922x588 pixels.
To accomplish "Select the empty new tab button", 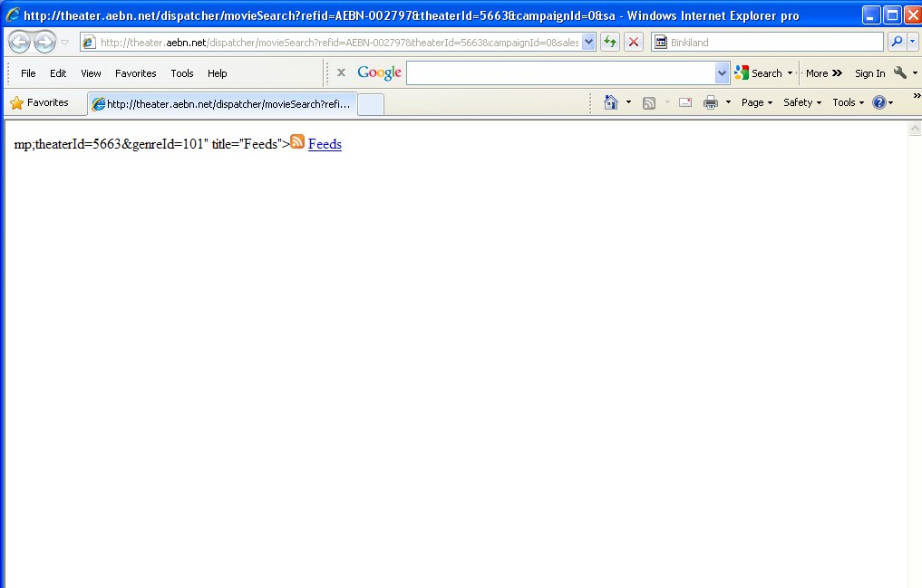I will point(370,104).
